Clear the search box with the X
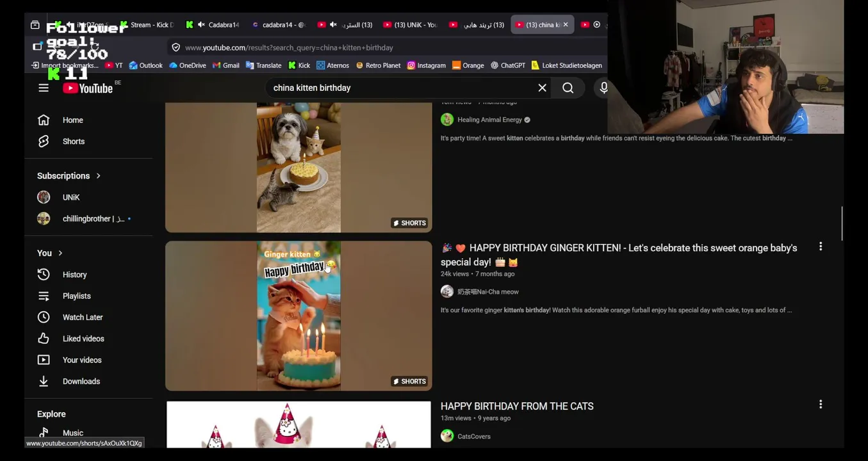Viewport: 868px width, 461px height. click(542, 88)
